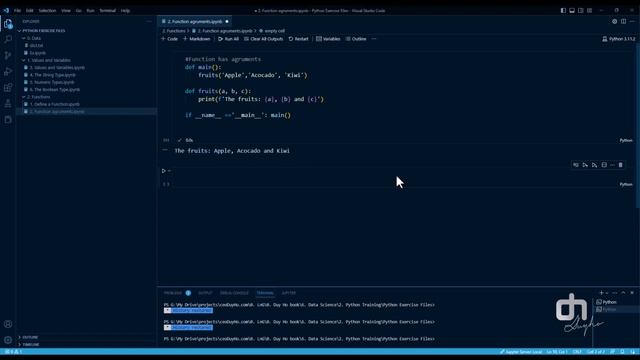Open the Testing flask view
640x360 pixels.
point(8,103)
